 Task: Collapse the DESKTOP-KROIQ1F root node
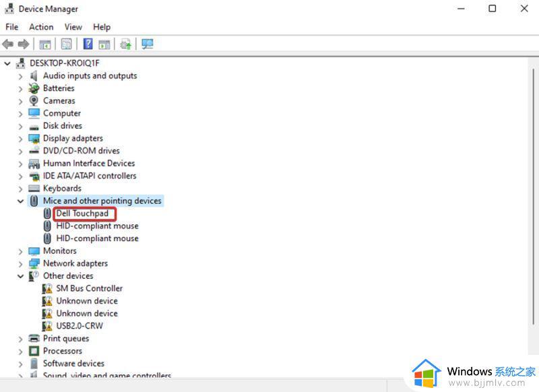[7, 63]
